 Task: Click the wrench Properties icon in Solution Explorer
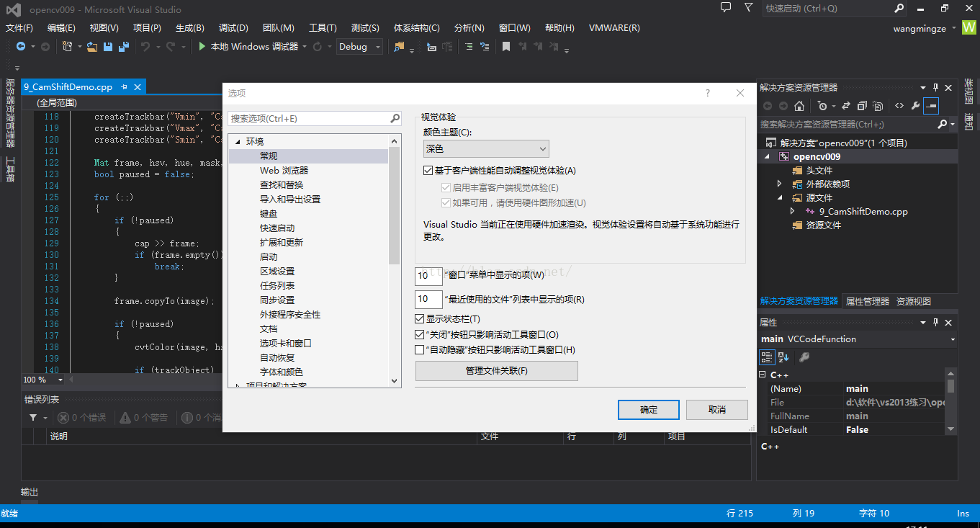915,106
